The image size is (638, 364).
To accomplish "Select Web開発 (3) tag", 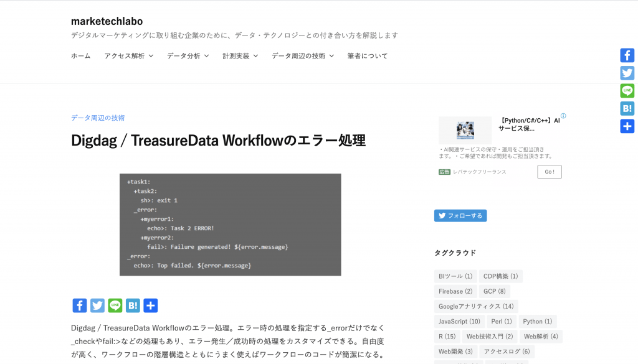I will (455, 352).
